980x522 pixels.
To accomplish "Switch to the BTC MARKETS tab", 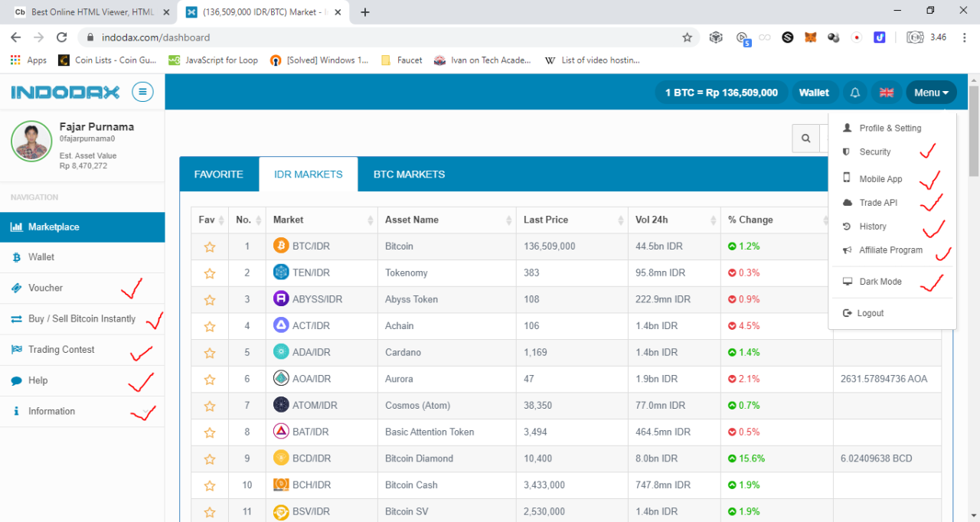I will tap(409, 175).
